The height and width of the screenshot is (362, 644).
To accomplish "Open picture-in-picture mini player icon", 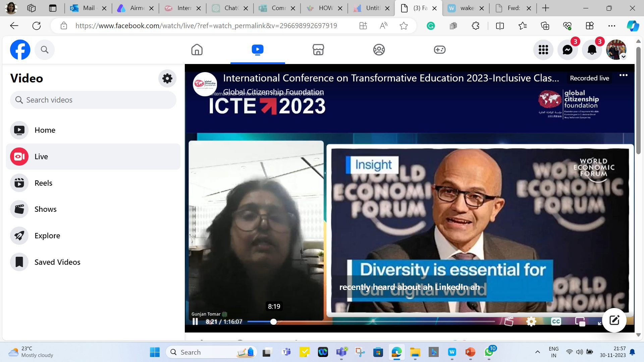I will [x=580, y=321].
